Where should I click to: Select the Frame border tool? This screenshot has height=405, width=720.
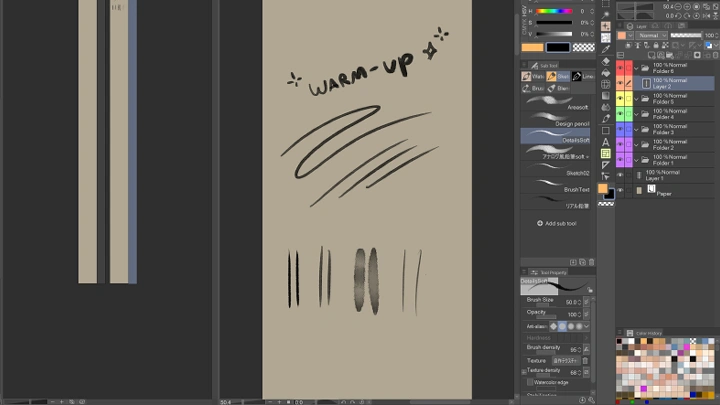[x=606, y=153]
